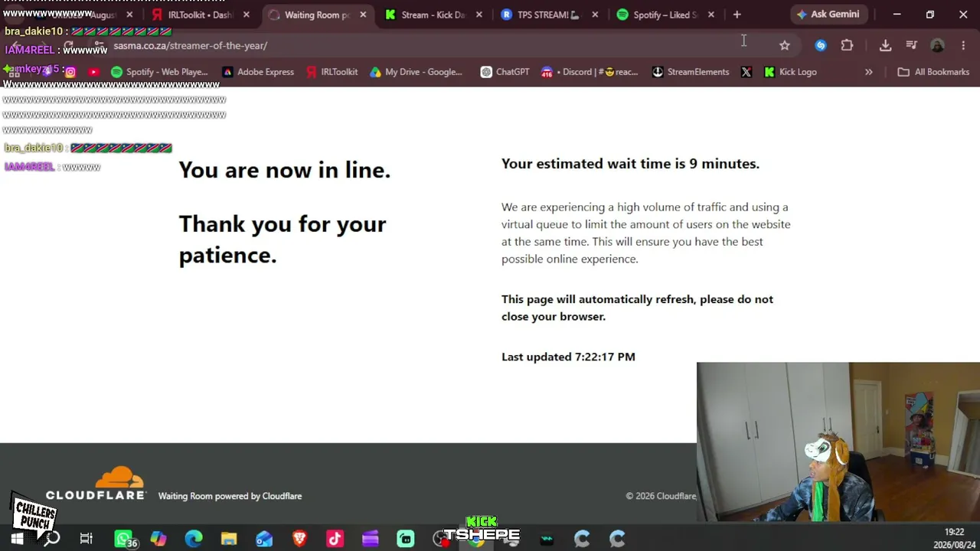980x551 pixels.
Task: Open a new tab with the plus button
Action: pos(737,15)
